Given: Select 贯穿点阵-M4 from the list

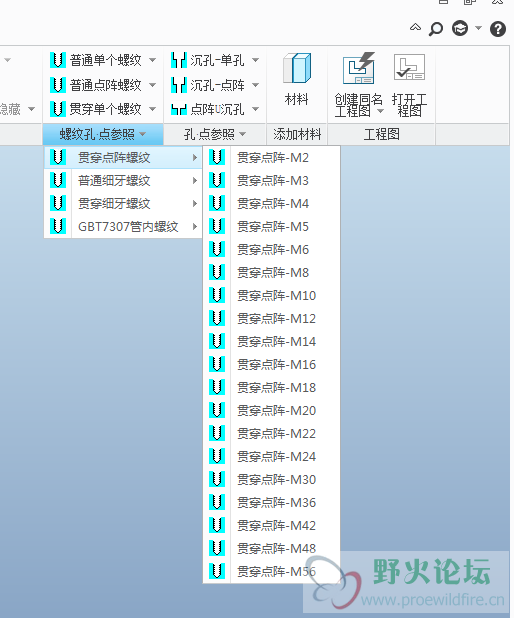Looking at the screenshot, I should pyautogui.click(x=272, y=203).
